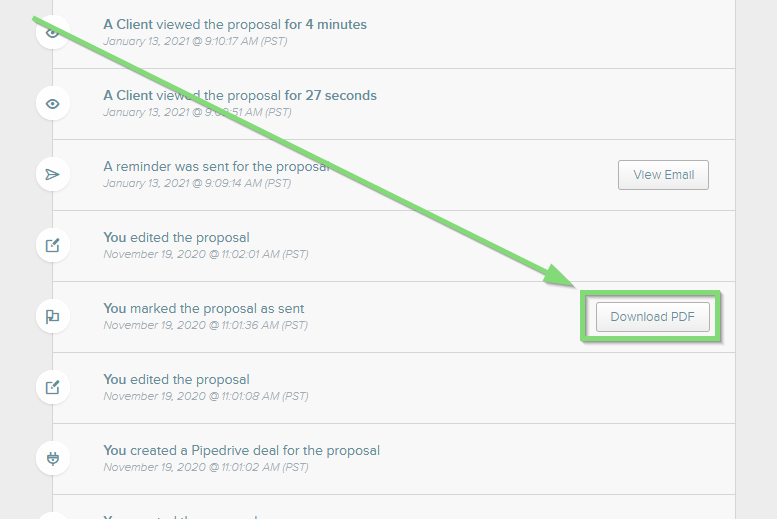The height and width of the screenshot is (519, 777).
Task: Click the eye icon beside the 27 seconds view
Action: (x=53, y=103)
